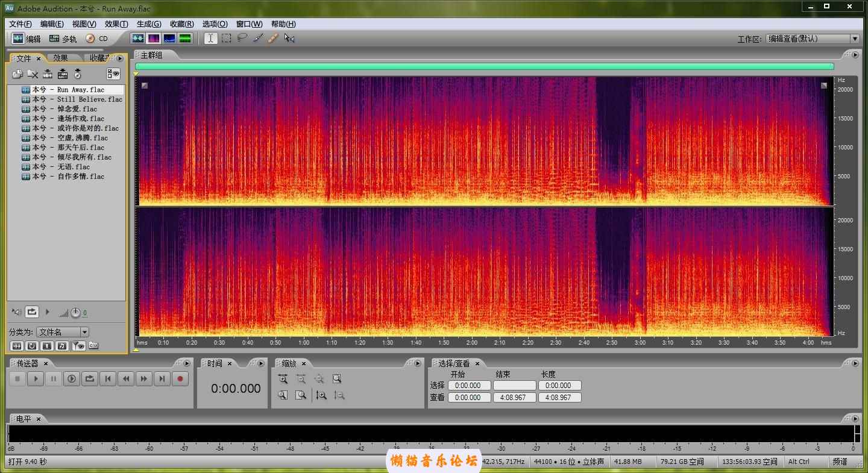Image resolution: width=868 pixels, height=473 pixels.
Task: Open the 生成(G) menu
Action: coord(149,24)
